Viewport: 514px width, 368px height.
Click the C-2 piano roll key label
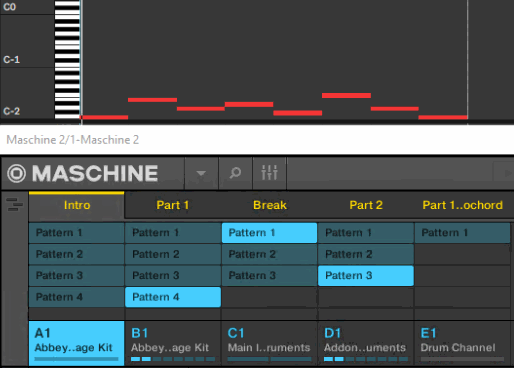coord(12,111)
